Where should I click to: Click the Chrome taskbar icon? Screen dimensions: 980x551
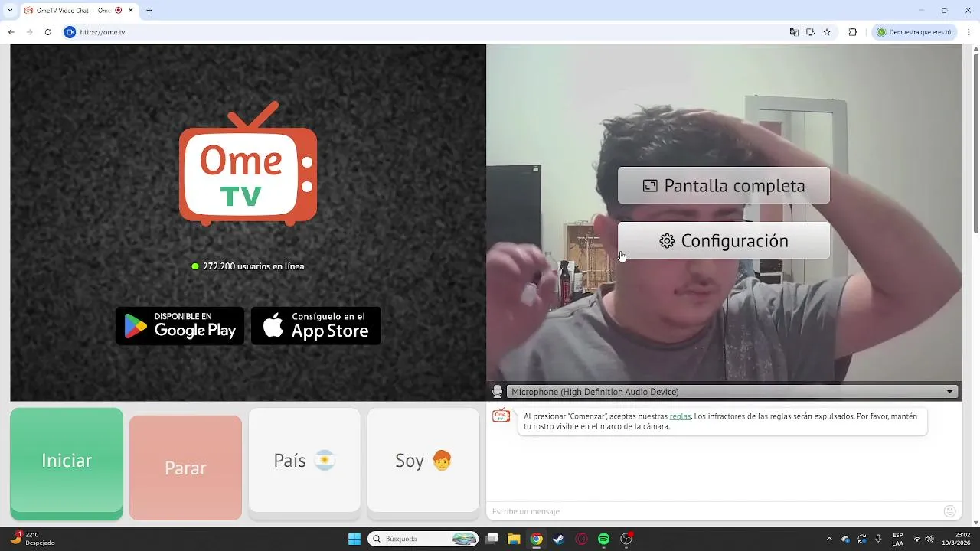[537, 539]
